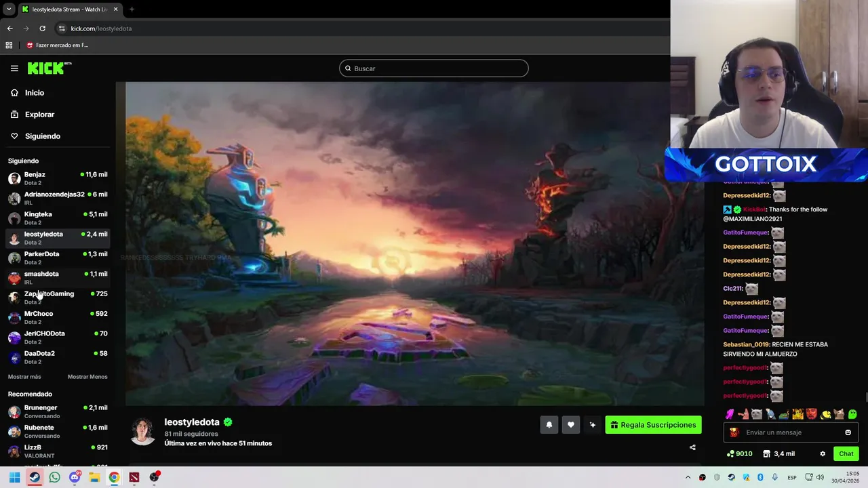Insert the Pepe frog emote
Image resolution: width=868 pixels, height=488 pixels.
click(784, 414)
